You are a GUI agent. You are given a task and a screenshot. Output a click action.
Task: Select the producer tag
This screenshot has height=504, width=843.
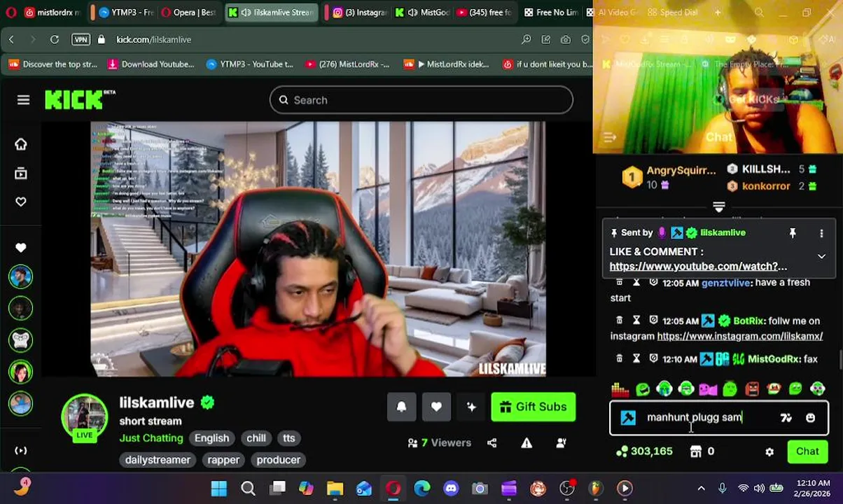coord(278,460)
